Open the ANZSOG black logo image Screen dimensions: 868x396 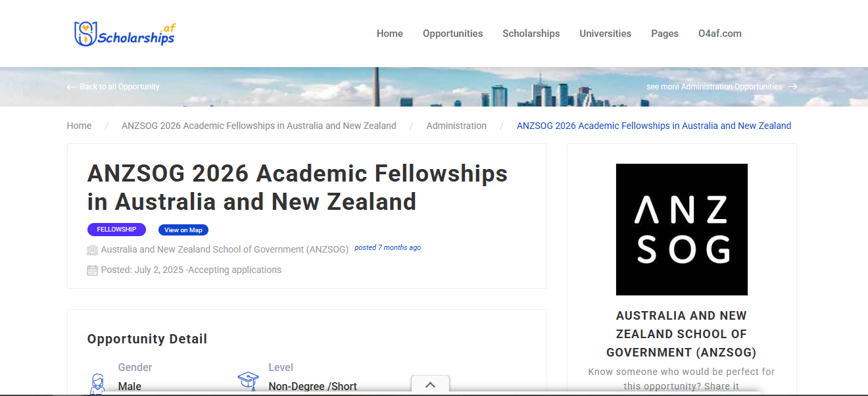[x=681, y=230]
